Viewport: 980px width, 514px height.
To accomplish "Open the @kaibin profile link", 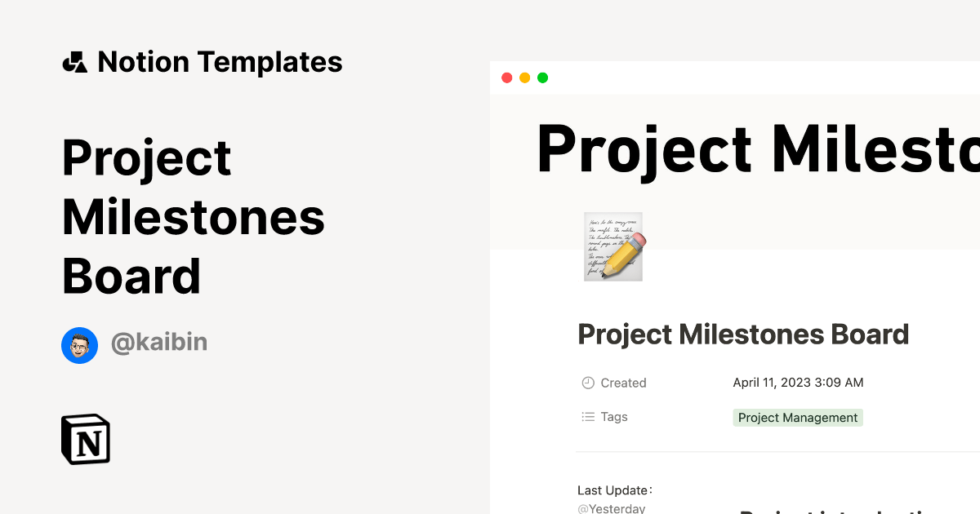I will pos(159,343).
